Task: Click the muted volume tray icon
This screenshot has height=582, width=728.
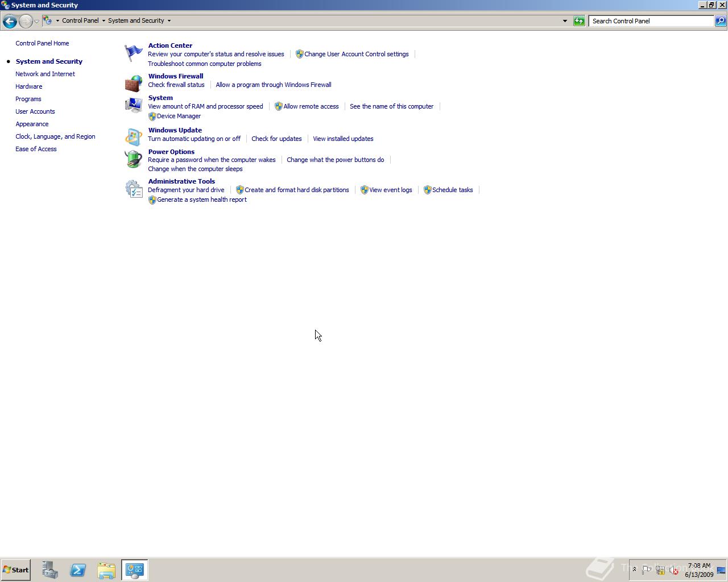Action: click(674, 570)
